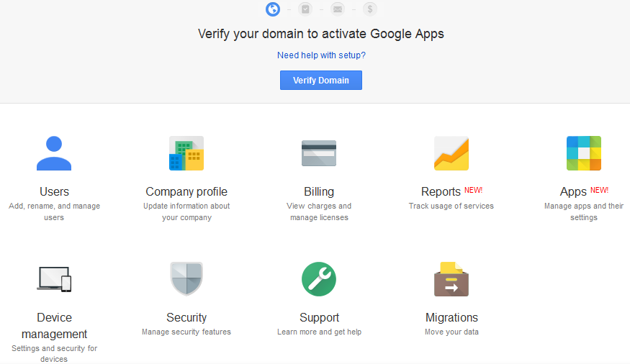Select the Reports chart icon
This screenshot has width=630, height=364.
tap(451, 153)
